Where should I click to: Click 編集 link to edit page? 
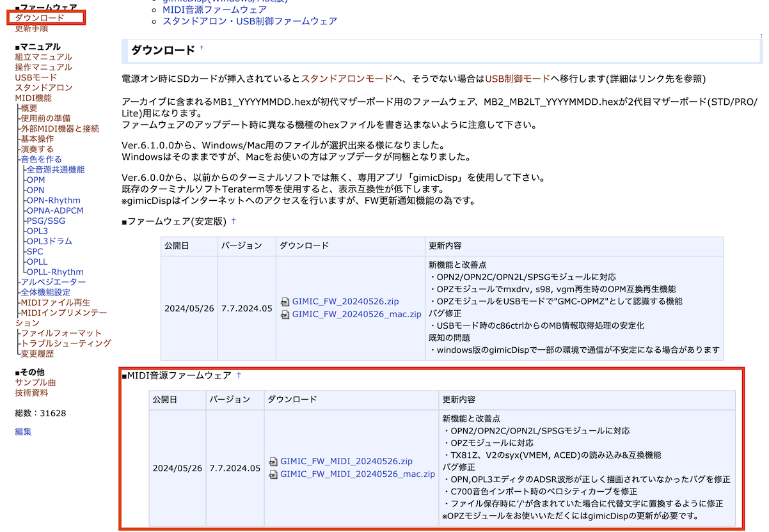23,432
